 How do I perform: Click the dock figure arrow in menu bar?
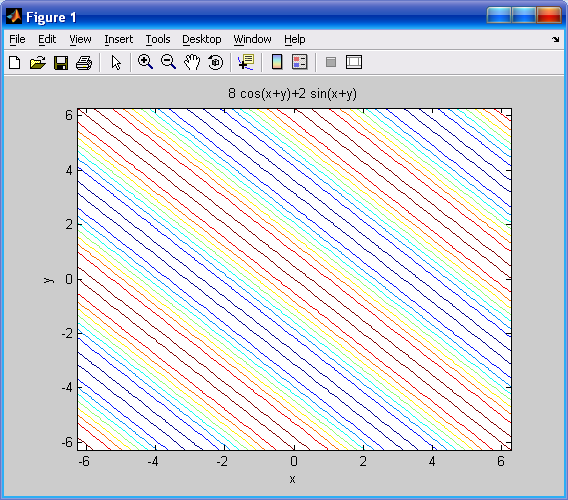tap(555, 39)
